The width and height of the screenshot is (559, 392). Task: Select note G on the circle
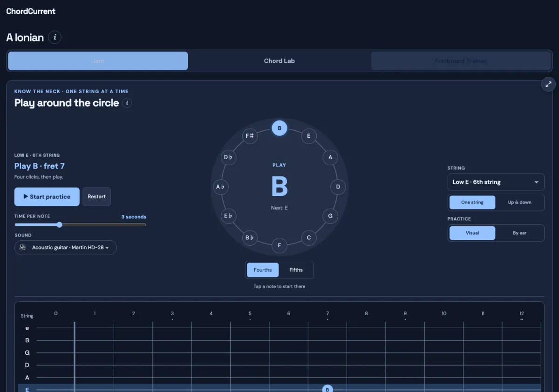coord(330,216)
